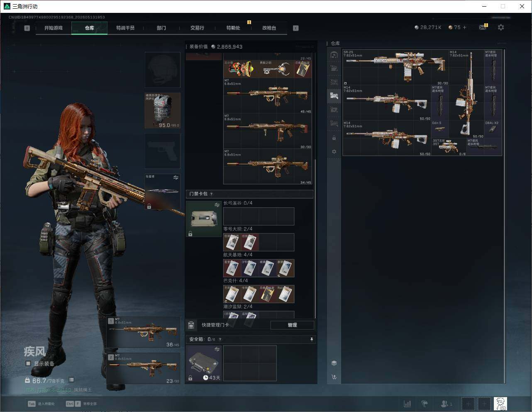This screenshot has width=532, height=412.
Task: Open the carry weight details list icon
Action: pos(71,380)
